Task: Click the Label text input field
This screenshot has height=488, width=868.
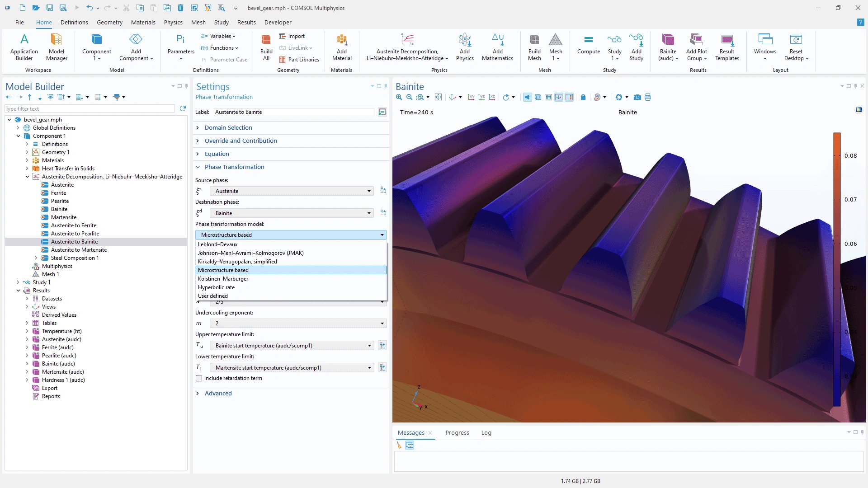Action: click(294, 112)
